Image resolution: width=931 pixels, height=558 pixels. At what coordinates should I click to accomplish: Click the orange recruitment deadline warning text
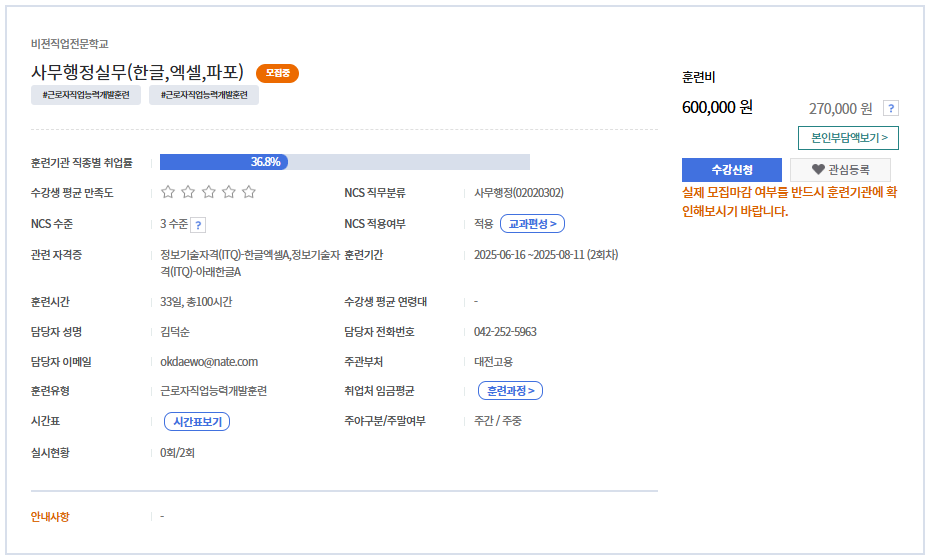(x=789, y=202)
